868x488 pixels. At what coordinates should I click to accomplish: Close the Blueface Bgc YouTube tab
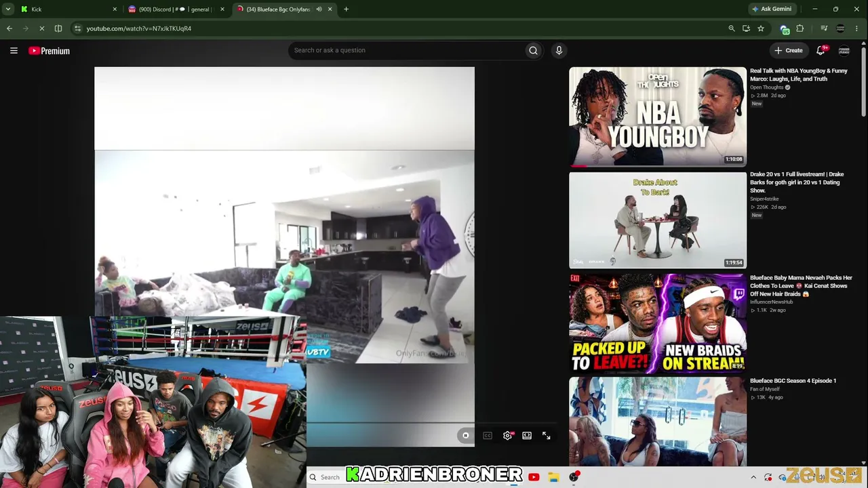pos(330,9)
